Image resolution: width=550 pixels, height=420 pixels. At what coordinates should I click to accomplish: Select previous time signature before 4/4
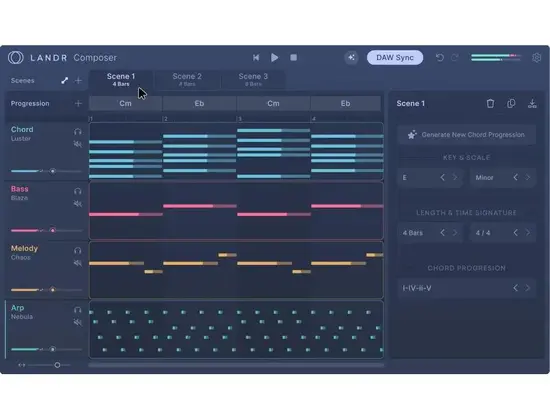click(x=515, y=233)
